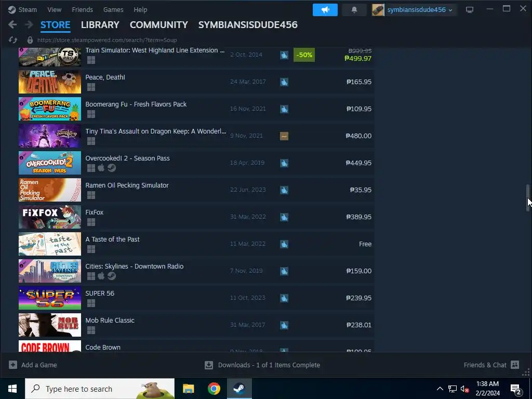This screenshot has width=532, height=399.
Task: Click the Free price label
Action: (365, 244)
